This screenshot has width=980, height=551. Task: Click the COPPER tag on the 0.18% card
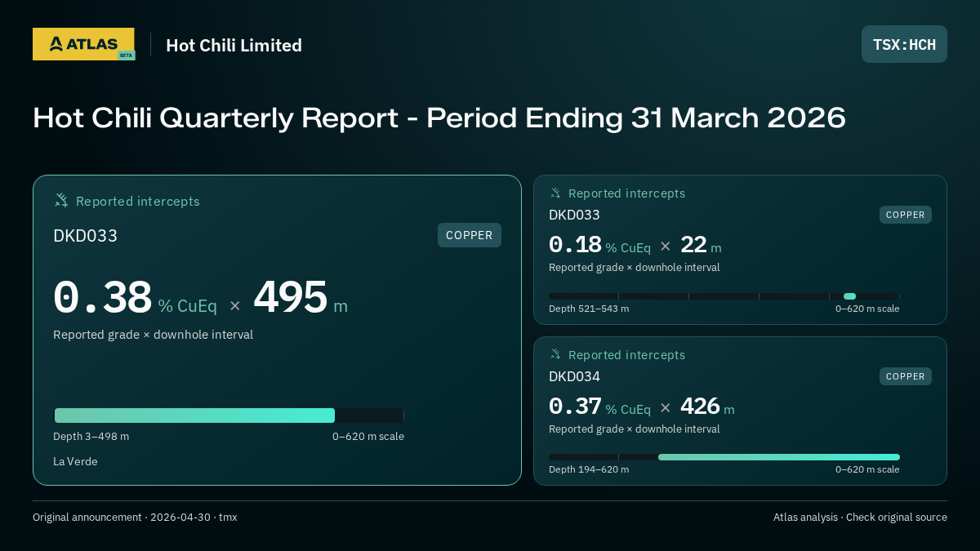[906, 215]
